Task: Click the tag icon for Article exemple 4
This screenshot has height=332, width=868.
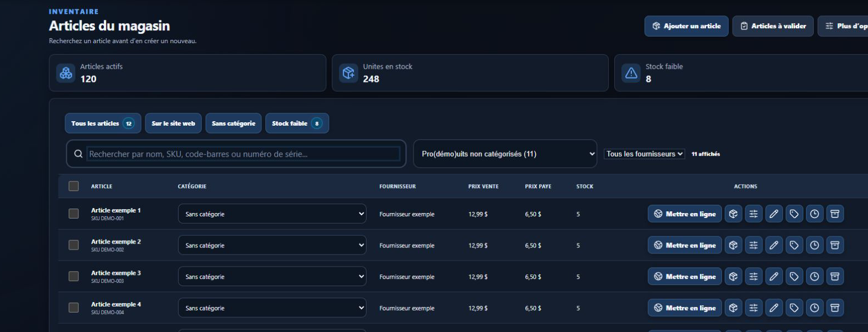Action: coord(794,308)
